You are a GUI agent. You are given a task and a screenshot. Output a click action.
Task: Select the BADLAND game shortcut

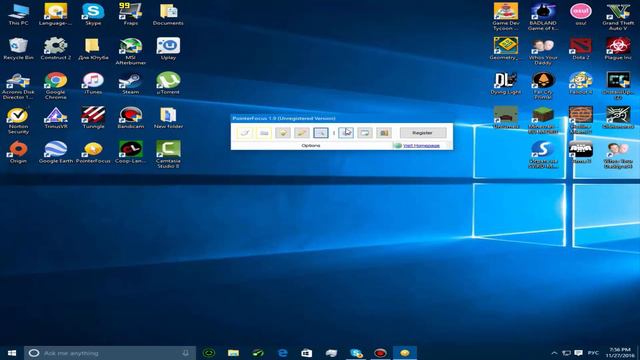click(x=543, y=17)
